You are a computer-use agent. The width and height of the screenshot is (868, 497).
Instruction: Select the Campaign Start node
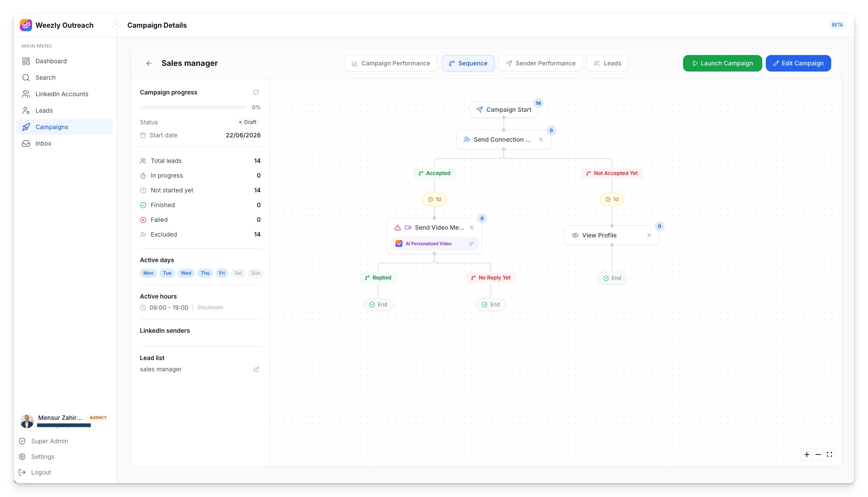[503, 110]
